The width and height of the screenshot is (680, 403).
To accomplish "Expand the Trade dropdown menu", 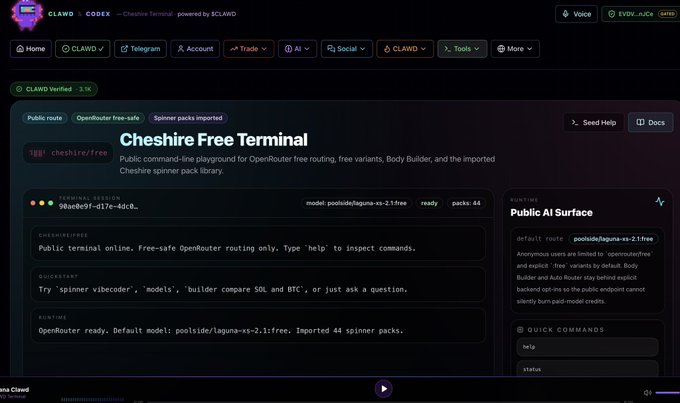I will tap(248, 49).
